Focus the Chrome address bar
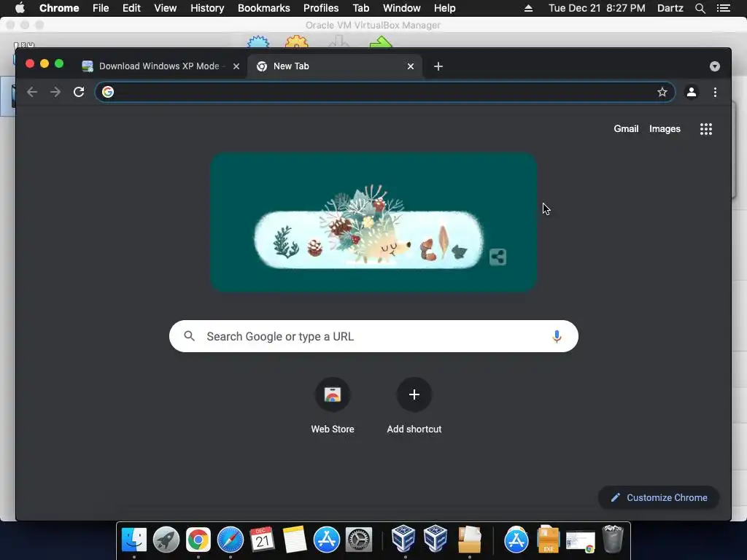 point(385,92)
